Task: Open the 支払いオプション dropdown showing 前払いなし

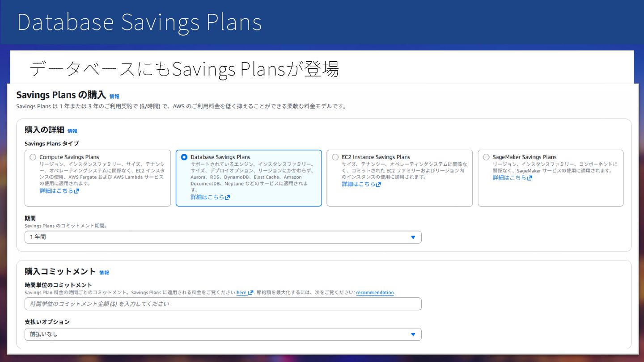Action: 223,334
